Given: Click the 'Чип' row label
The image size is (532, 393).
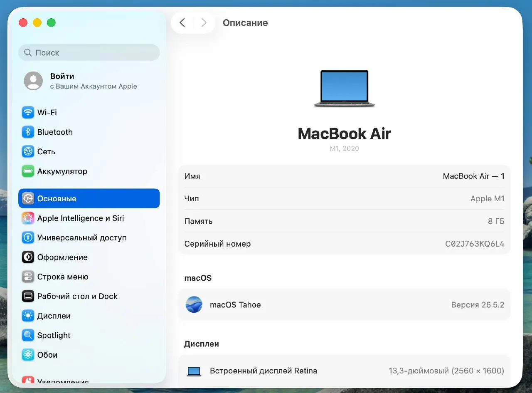Looking at the screenshot, I should pos(192,199).
